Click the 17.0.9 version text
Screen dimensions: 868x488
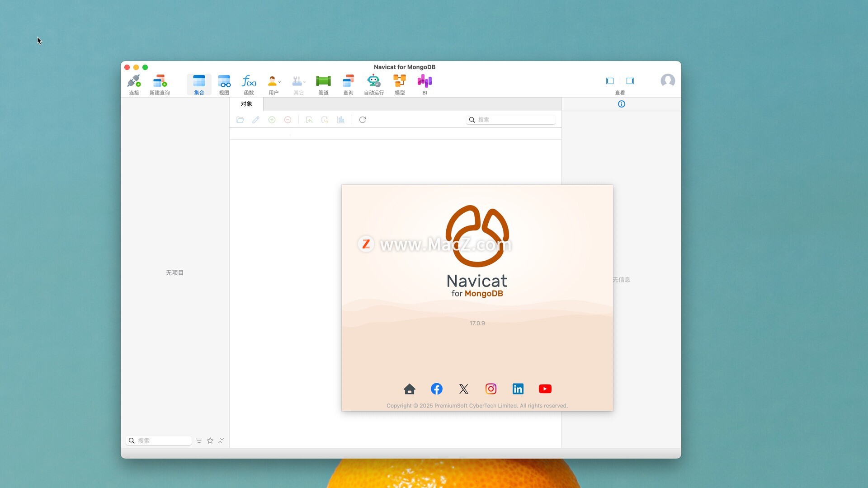coord(477,324)
